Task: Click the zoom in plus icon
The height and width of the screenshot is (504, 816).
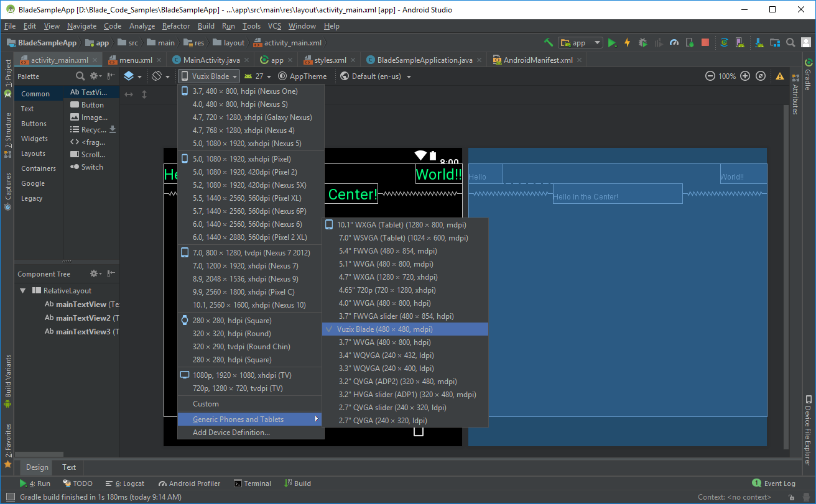Action: click(746, 76)
